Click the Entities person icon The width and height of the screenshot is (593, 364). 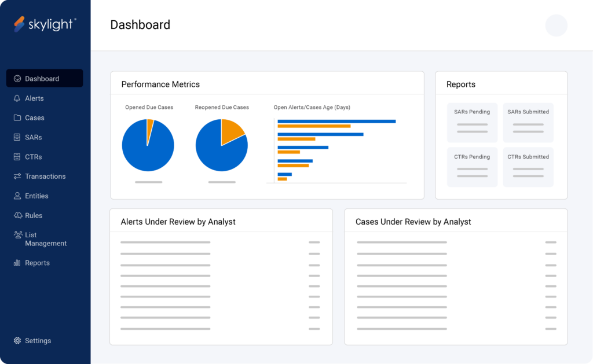[x=17, y=196]
